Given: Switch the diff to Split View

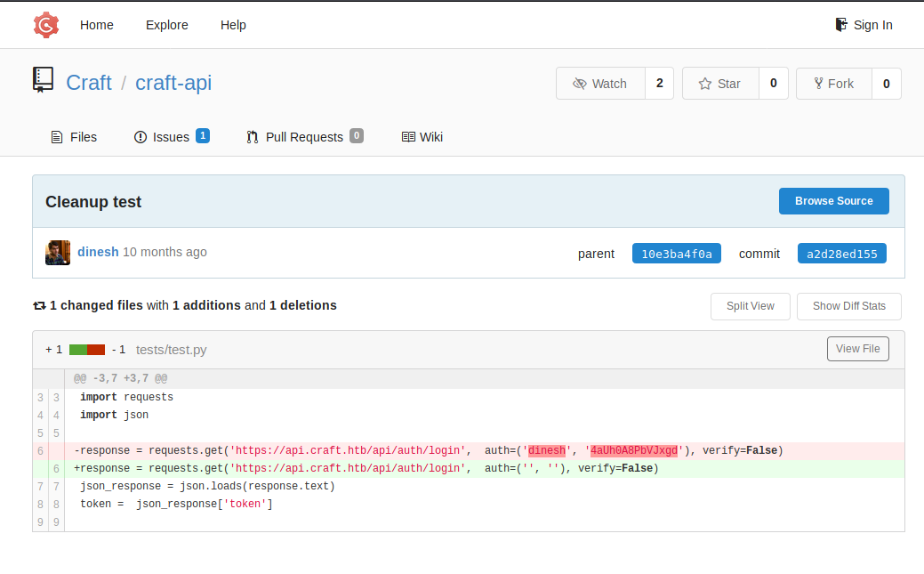Looking at the screenshot, I should coord(750,306).
